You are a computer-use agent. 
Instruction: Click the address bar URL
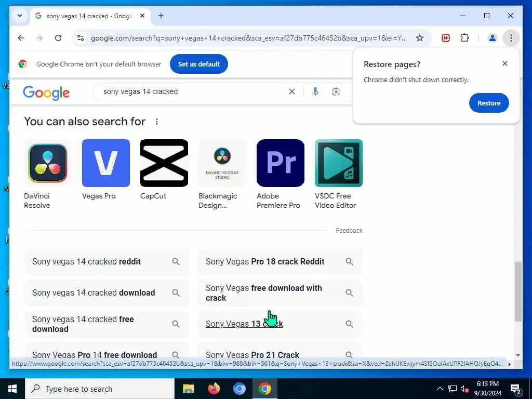click(249, 38)
